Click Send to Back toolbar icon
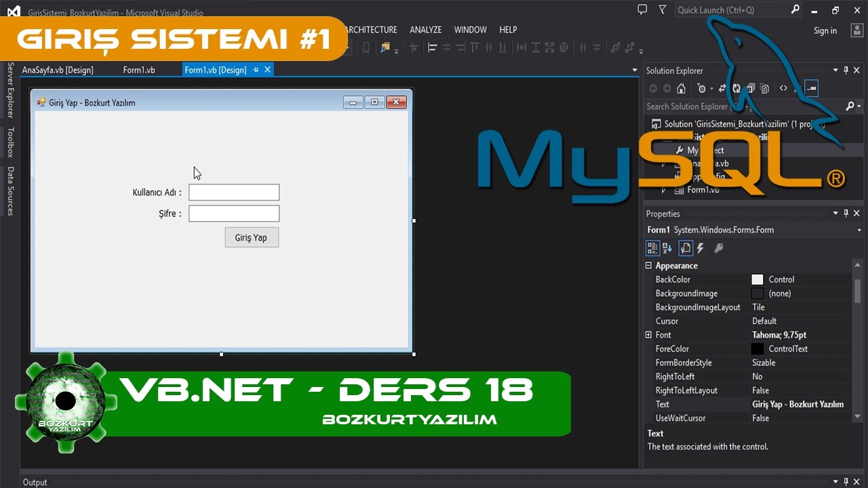 click(x=629, y=47)
